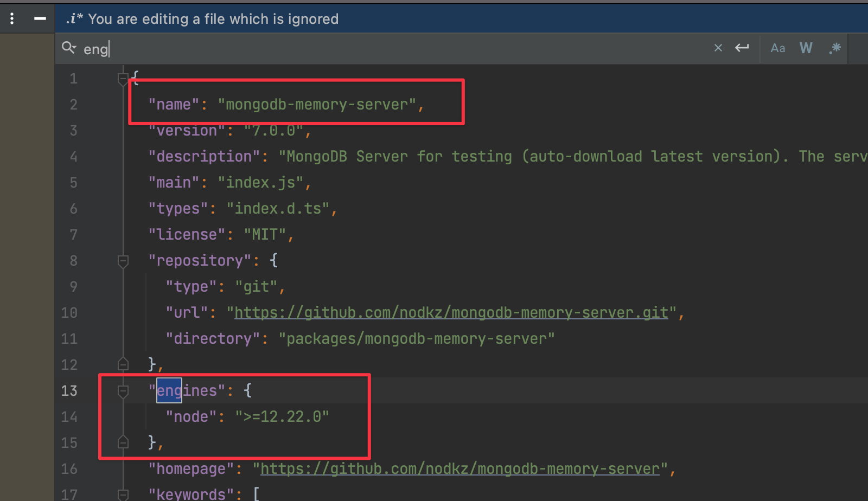Click line number 10 in the gutter
Image resolution: width=868 pixels, height=501 pixels.
[x=69, y=313]
